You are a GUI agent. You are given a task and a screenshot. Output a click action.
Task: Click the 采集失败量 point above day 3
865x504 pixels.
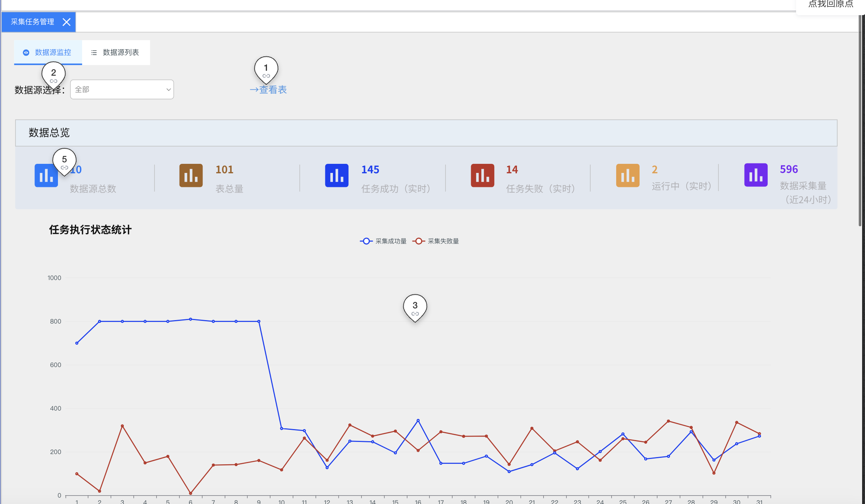(122, 426)
